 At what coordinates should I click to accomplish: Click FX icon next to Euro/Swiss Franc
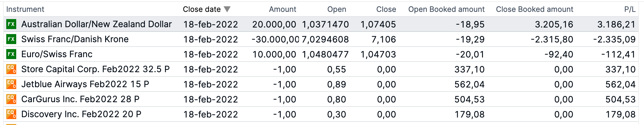click(11, 54)
